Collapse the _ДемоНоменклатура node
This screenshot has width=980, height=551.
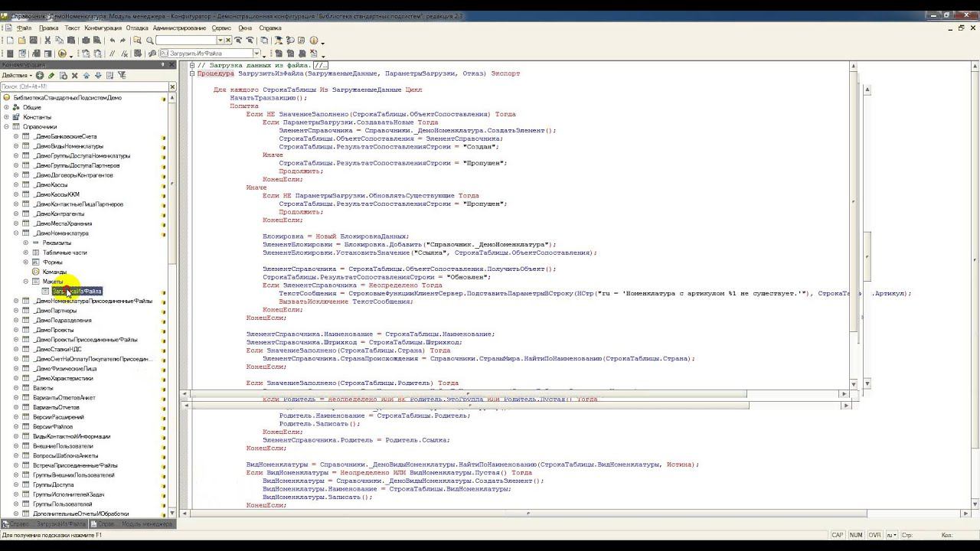pyautogui.click(x=16, y=233)
